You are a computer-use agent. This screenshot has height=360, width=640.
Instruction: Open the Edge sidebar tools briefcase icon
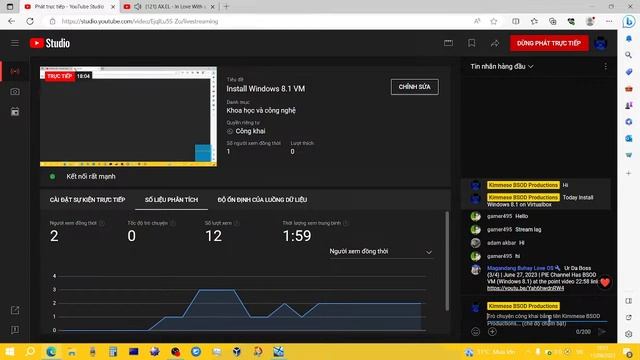629,89
